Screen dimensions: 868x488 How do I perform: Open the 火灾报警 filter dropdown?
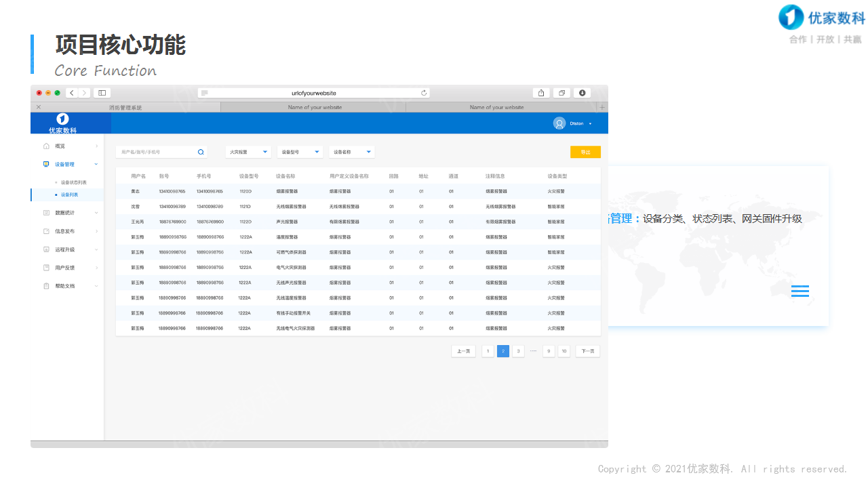[248, 152]
